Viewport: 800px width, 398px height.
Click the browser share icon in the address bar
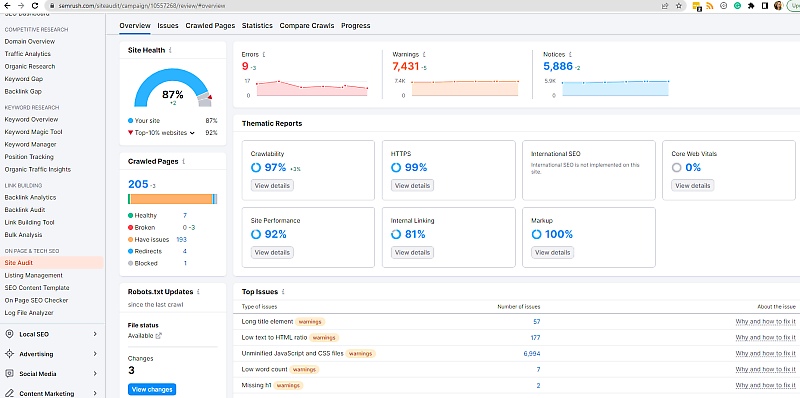click(x=665, y=6)
